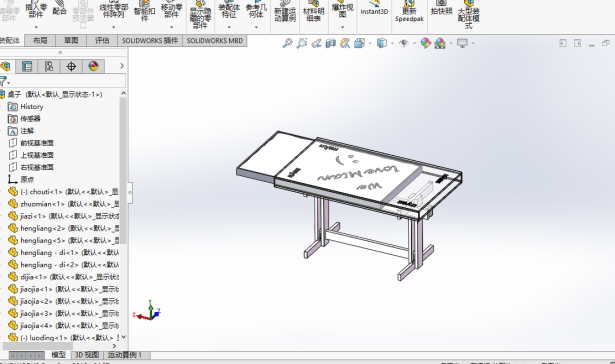Switch to the Model (模型) bottom tab
The image size is (615, 364).
[x=58, y=355]
